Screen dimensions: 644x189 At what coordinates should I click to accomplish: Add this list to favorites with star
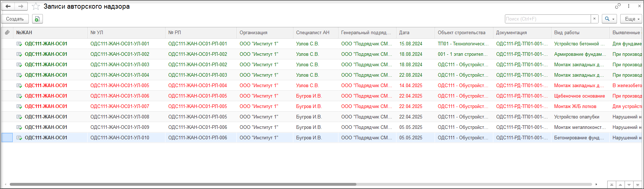[x=36, y=6]
